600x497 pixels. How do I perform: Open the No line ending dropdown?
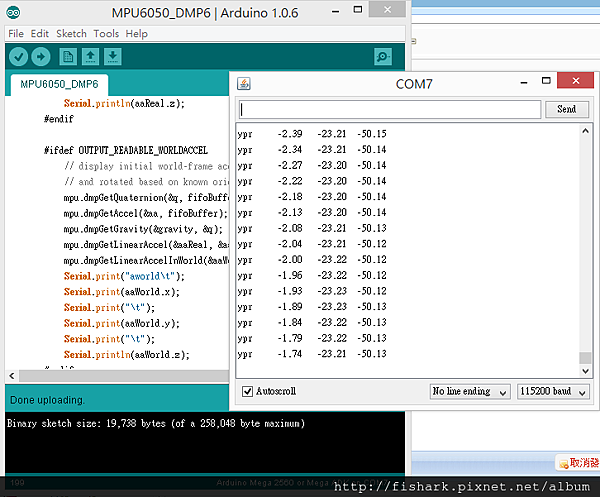[470, 391]
